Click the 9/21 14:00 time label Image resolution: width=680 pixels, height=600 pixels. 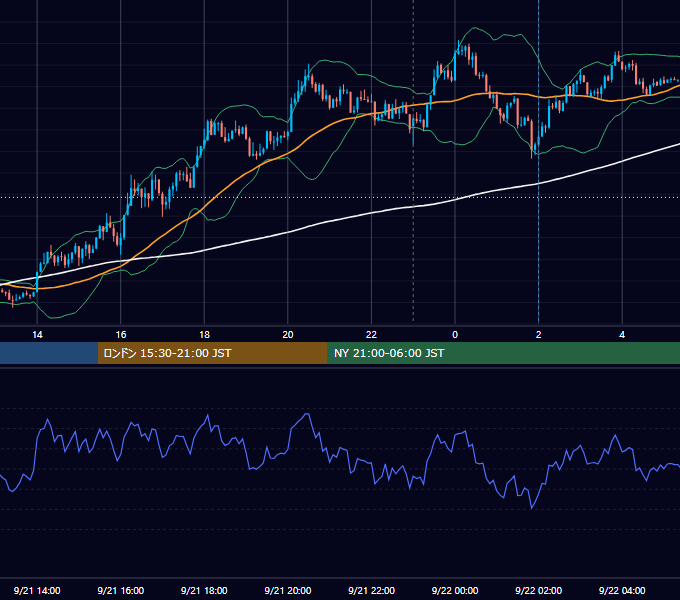click(37, 590)
